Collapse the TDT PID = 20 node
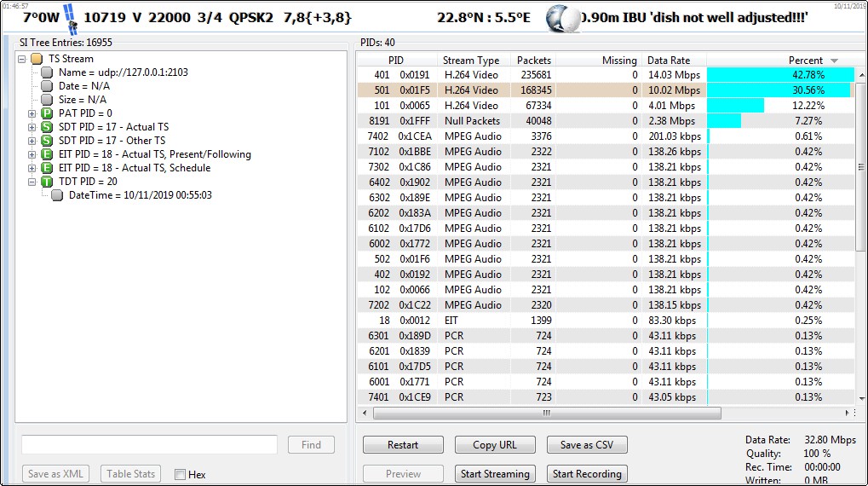 pos(32,182)
